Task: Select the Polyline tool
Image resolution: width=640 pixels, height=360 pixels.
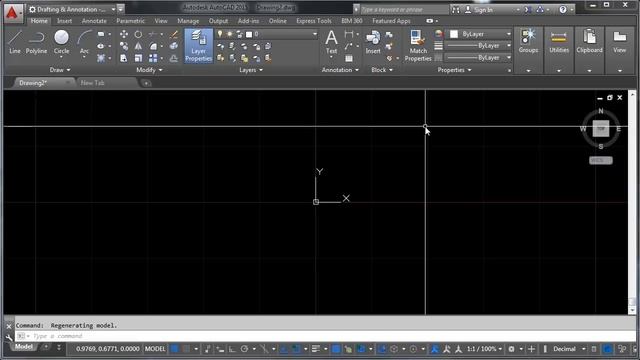Action: [x=36, y=42]
